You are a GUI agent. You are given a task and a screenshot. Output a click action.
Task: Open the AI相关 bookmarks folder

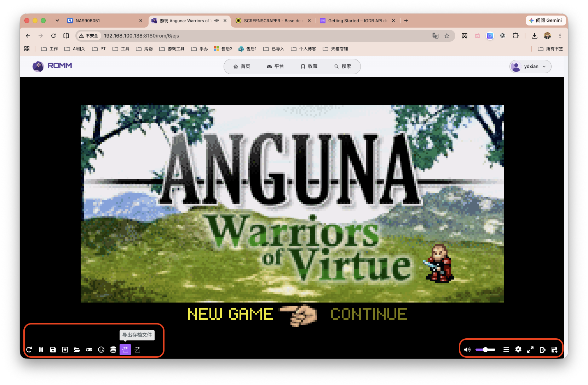75,49
